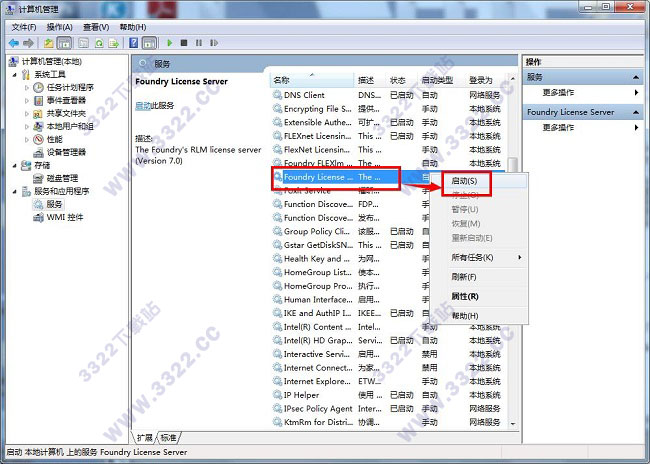Open the 查看(V) menu
The height and width of the screenshot is (464, 650).
(x=96, y=27)
